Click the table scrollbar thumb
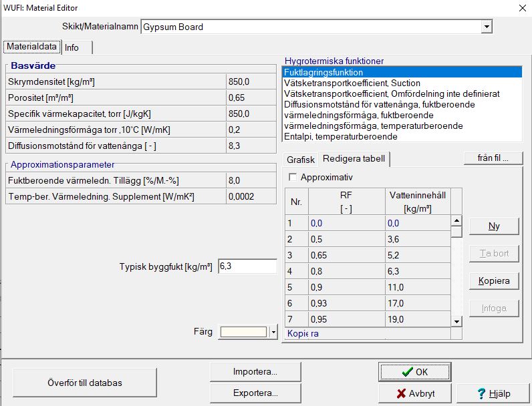The image size is (532, 406). pos(456,232)
